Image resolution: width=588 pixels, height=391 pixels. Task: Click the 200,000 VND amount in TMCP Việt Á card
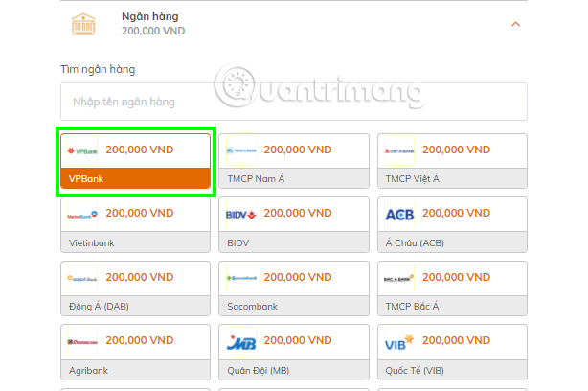coord(457,149)
